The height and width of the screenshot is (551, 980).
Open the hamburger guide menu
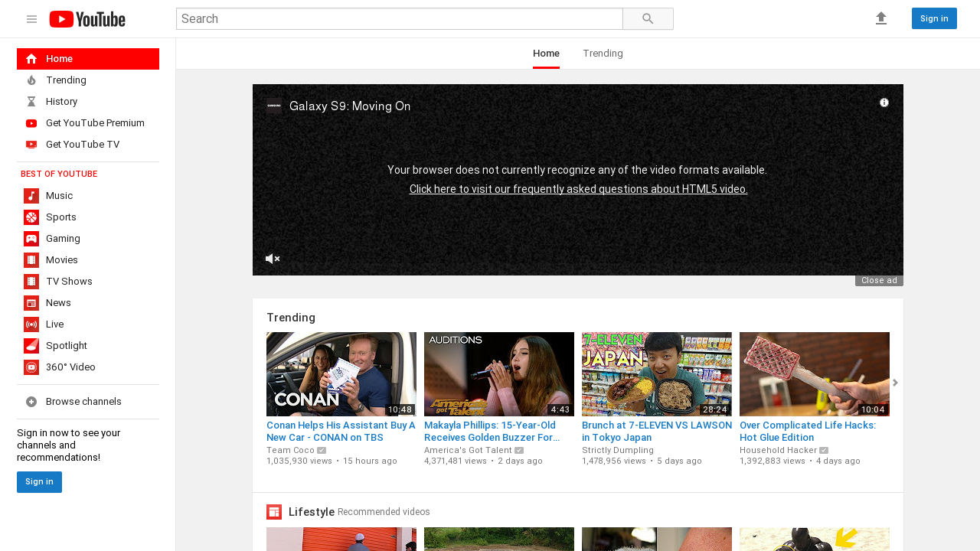coord(31,19)
